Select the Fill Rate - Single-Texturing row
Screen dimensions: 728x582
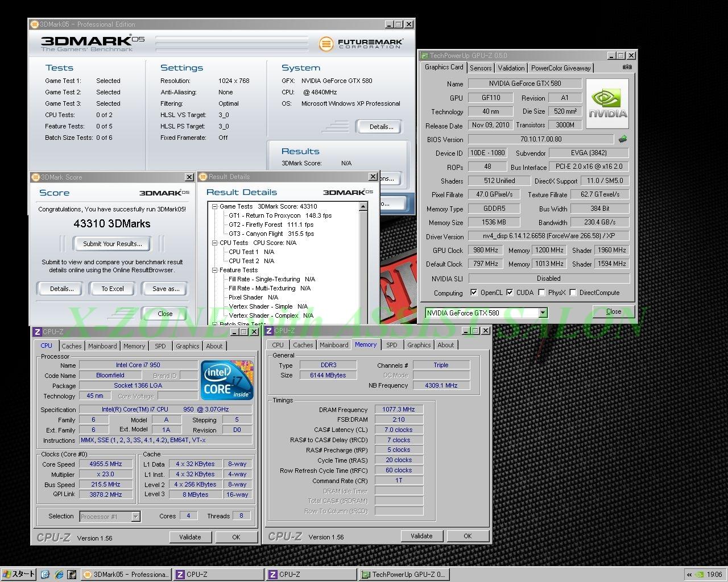click(x=272, y=280)
